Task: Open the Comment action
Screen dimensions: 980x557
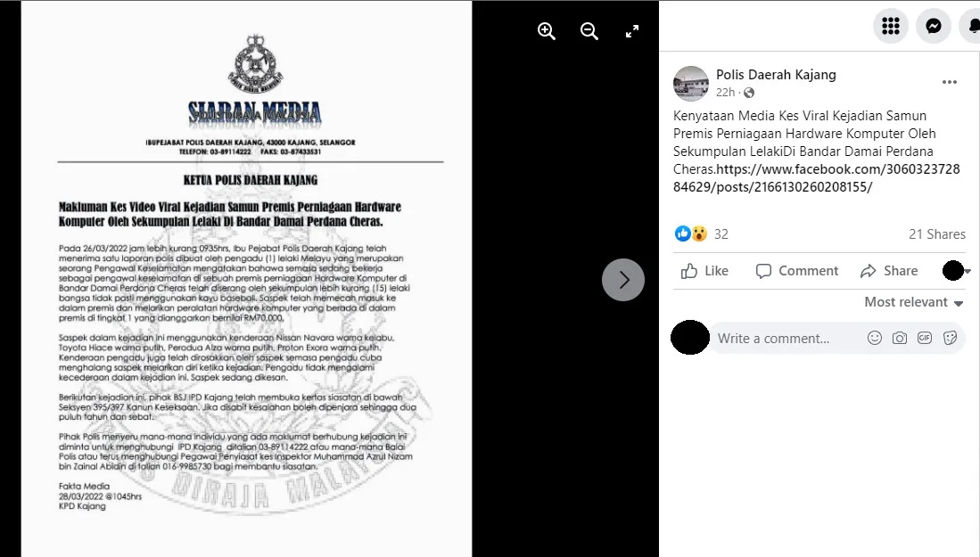Action: click(x=797, y=270)
